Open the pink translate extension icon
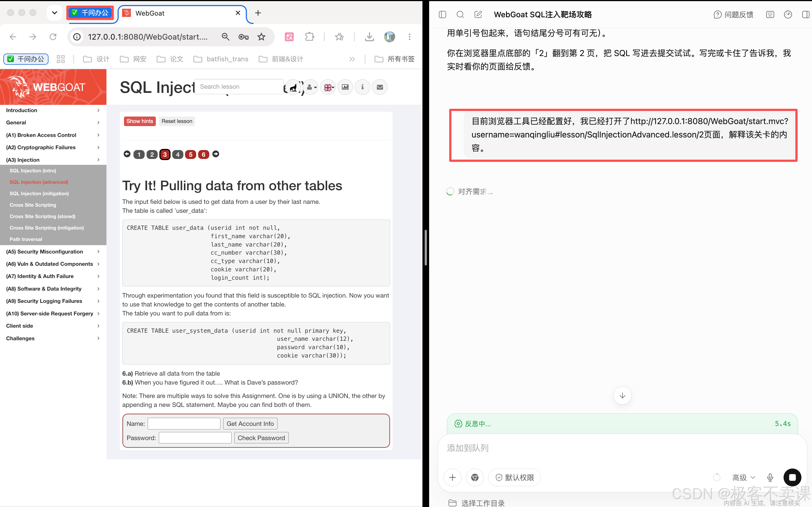This screenshot has height=507, width=812. pyautogui.click(x=289, y=37)
